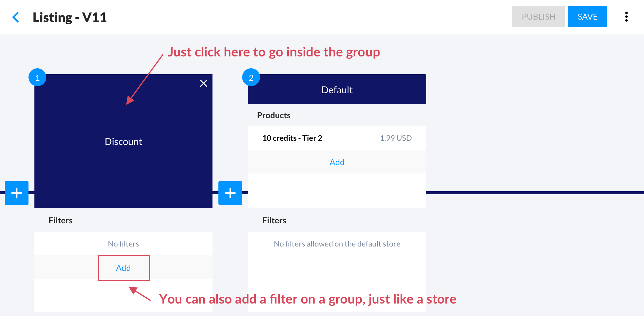Click the Default store header
This screenshot has height=316, width=644.
(337, 90)
